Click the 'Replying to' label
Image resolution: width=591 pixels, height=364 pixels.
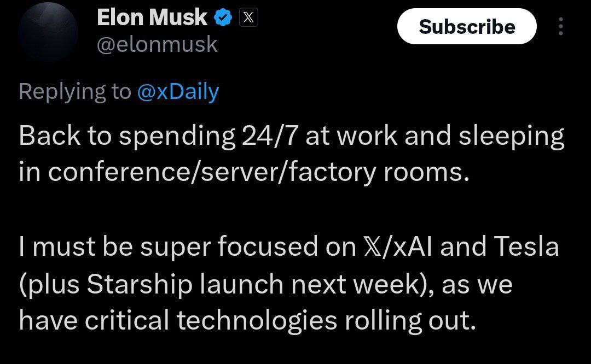pos(75,91)
